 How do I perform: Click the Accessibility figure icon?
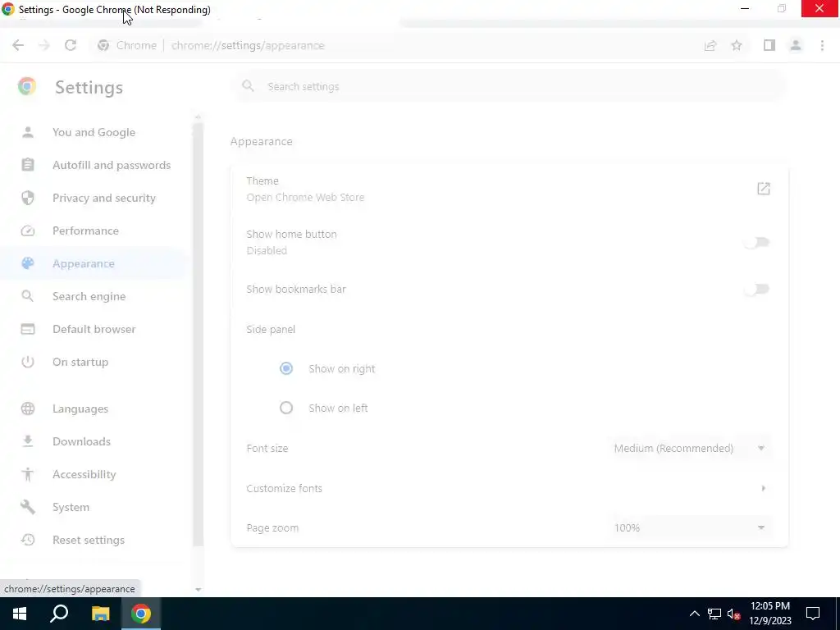[x=28, y=474]
